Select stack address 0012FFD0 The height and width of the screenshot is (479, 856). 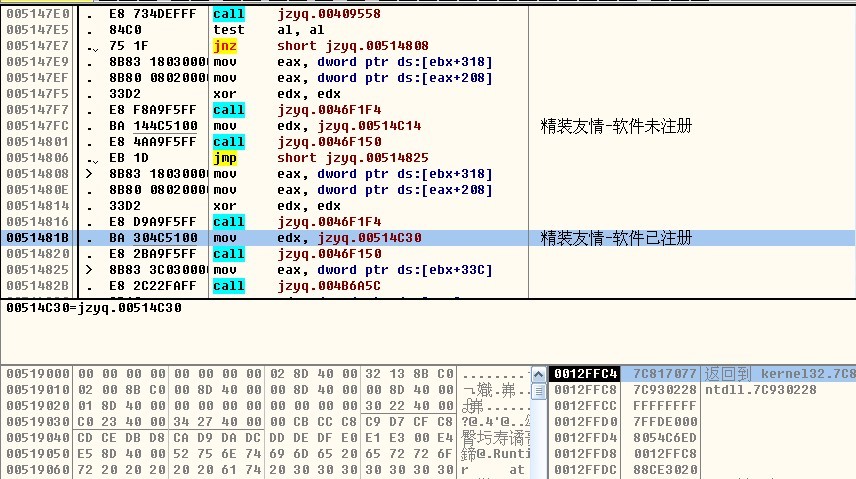point(585,422)
